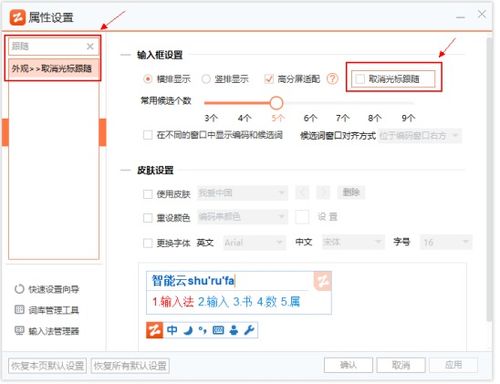Click the moon half-width icon in status bar
Screen dimensions: 500x384
[188, 330]
